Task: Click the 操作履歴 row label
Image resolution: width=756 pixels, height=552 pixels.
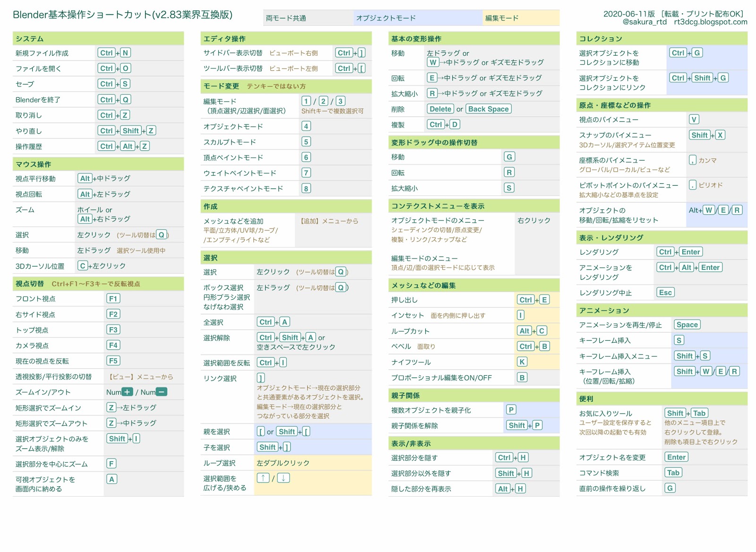Action: 29,147
